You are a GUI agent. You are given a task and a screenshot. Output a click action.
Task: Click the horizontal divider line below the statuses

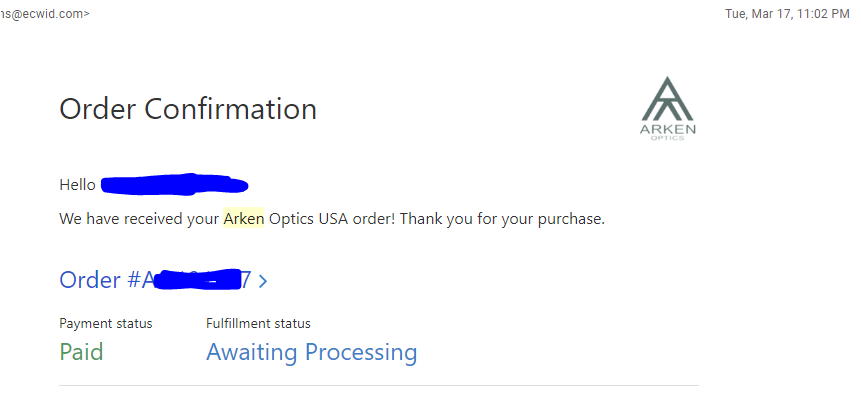pyautogui.click(x=378, y=385)
